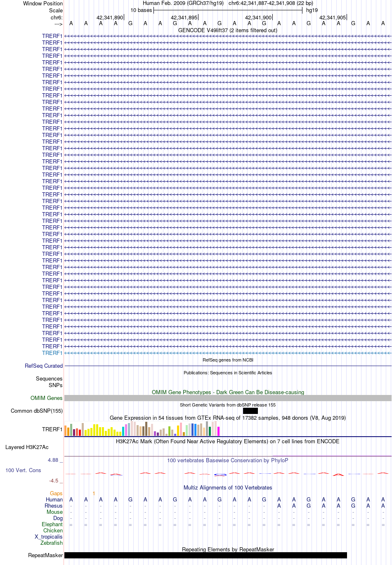Click the 'Human Feb. 2009 (GRCh37/hg19)' text

[x=183, y=3]
